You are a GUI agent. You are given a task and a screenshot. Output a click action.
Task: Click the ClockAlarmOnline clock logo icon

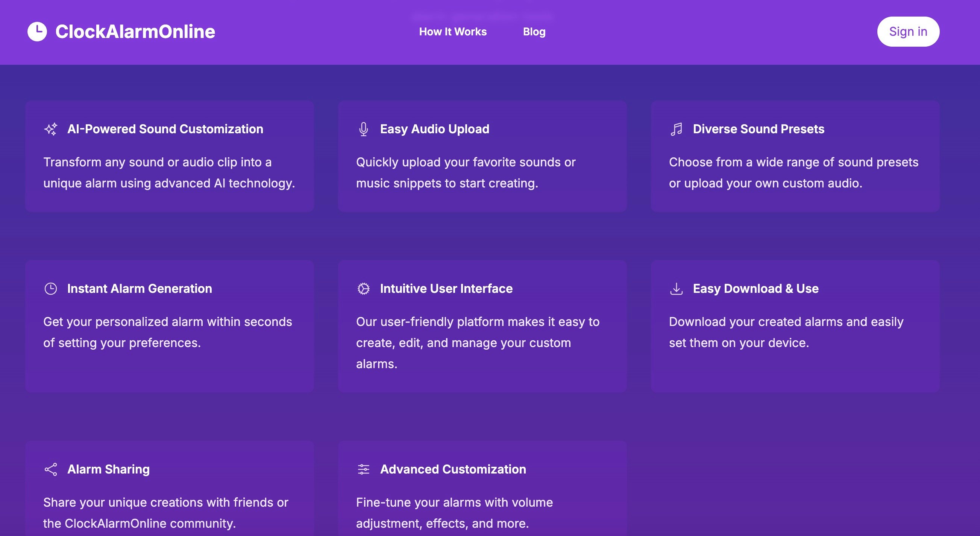[37, 32]
